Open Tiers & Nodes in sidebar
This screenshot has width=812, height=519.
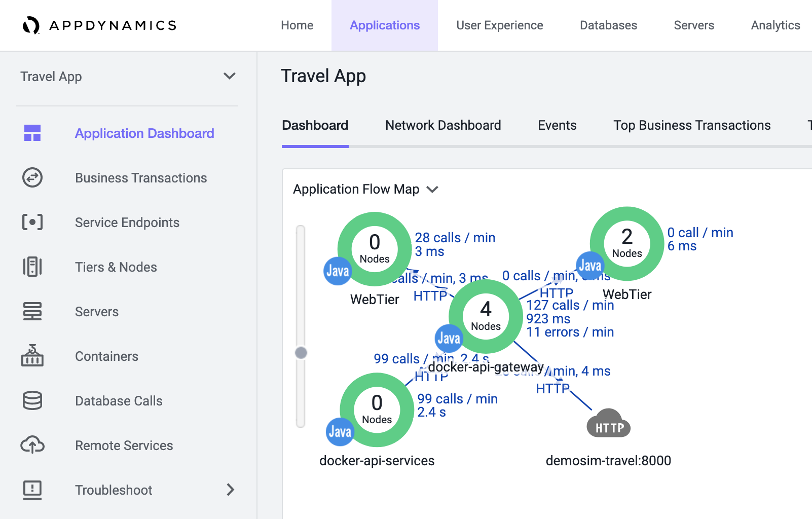[x=116, y=267]
